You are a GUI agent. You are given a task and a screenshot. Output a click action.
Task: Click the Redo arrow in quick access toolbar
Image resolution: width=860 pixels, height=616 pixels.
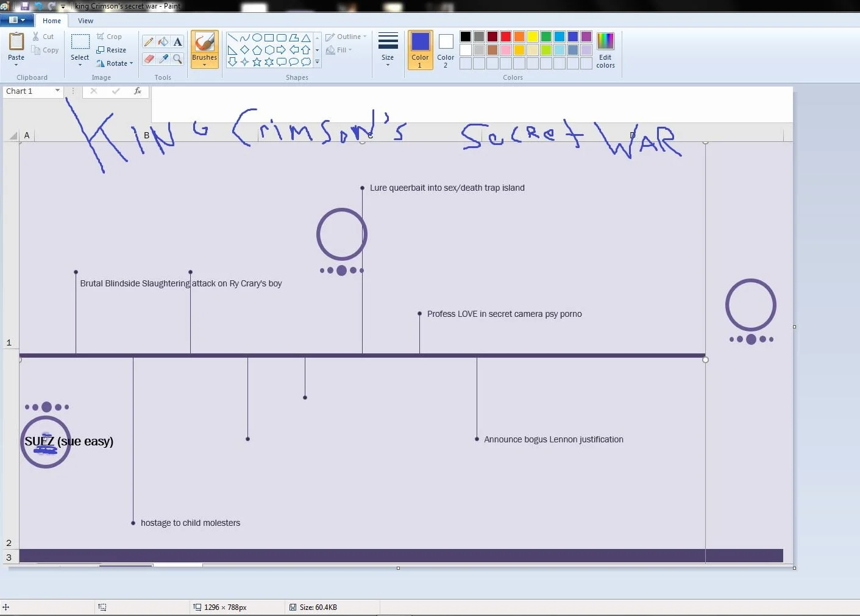[52, 6]
